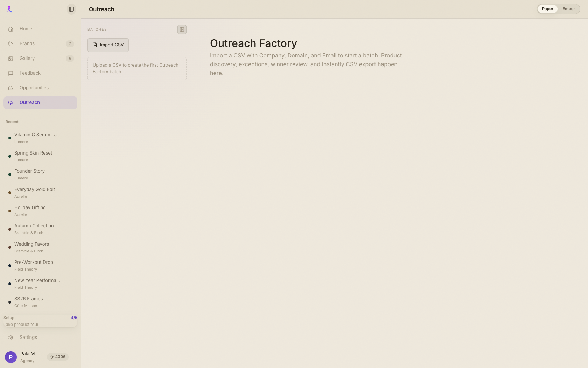The width and height of the screenshot is (588, 368).
Task: Click the Outreach page title in header
Action: point(101,9)
